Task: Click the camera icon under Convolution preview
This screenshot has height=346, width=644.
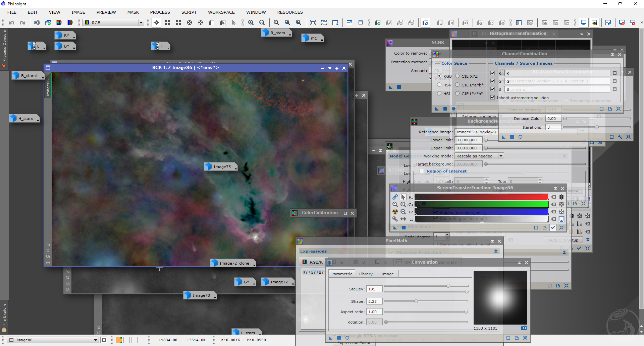Action: click(x=524, y=328)
